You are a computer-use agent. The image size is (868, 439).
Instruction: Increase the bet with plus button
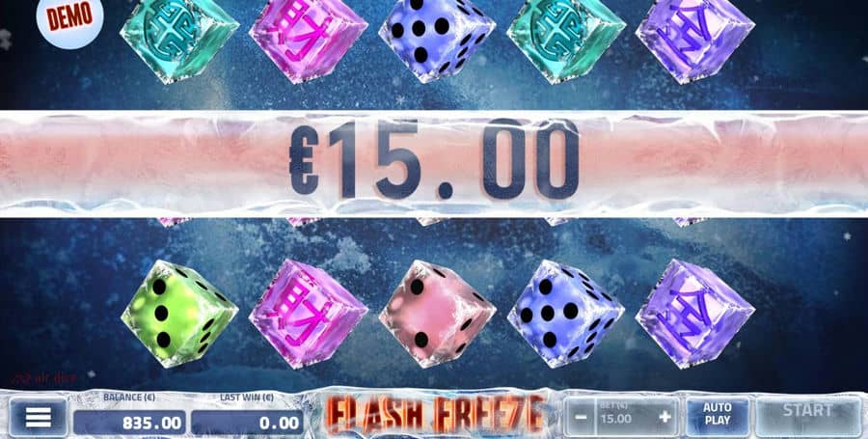coord(665,417)
